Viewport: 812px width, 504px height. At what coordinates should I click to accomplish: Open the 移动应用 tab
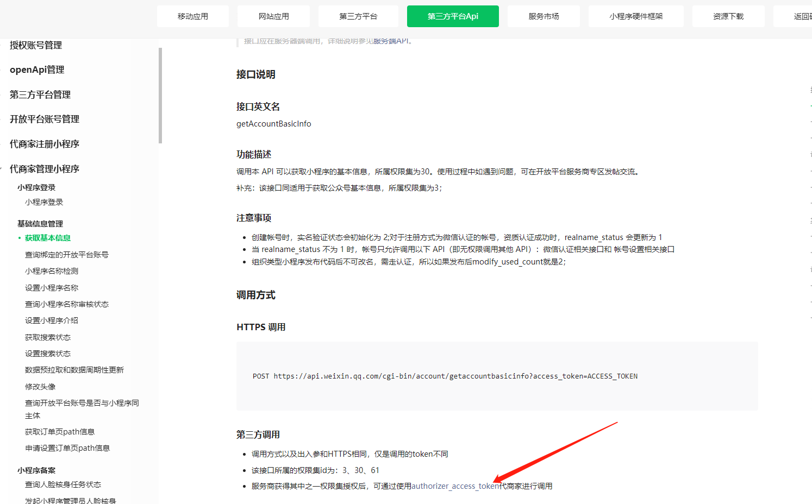coord(193,16)
